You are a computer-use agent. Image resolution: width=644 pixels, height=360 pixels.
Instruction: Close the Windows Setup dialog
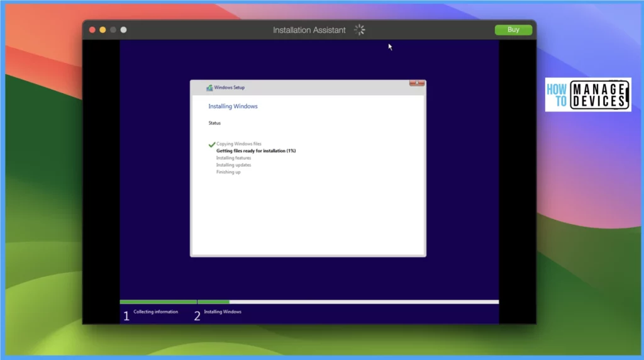click(416, 83)
